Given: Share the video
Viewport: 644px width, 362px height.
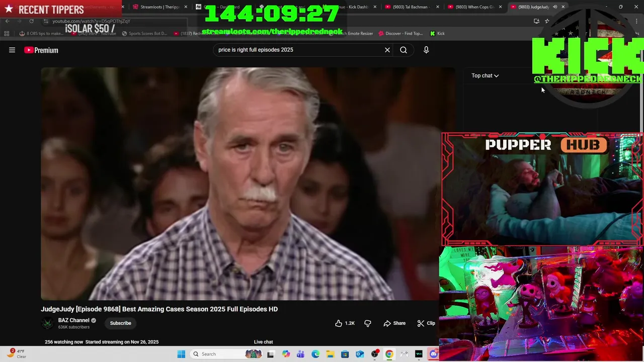Looking at the screenshot, I should (394, 323).
